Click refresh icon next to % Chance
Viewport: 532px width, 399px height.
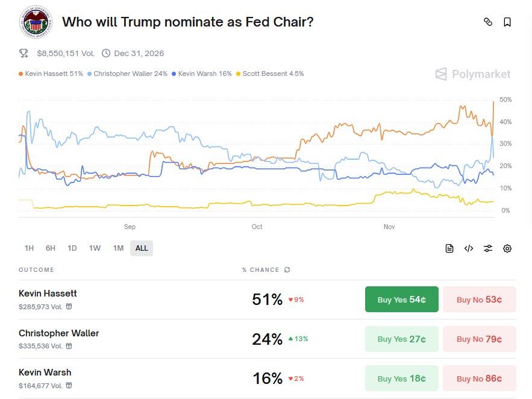click(x=287, y=270)
